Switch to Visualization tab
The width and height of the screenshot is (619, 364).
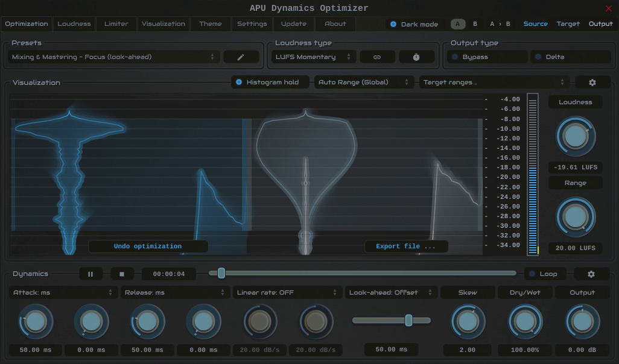163,24
